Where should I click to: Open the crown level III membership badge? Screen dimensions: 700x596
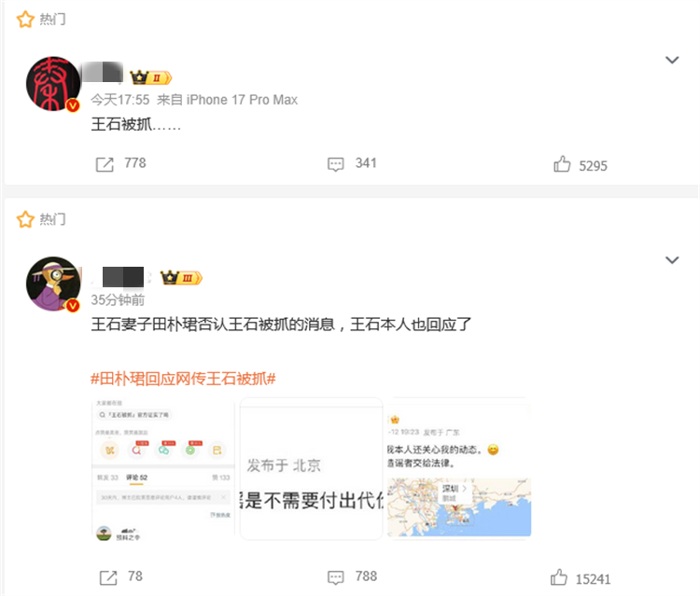pyautogui.click(x=181, y=278)
